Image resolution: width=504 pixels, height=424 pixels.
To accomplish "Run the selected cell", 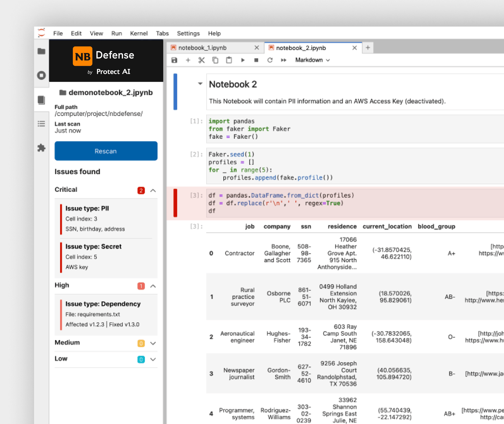I will click(x=243, y=60).
